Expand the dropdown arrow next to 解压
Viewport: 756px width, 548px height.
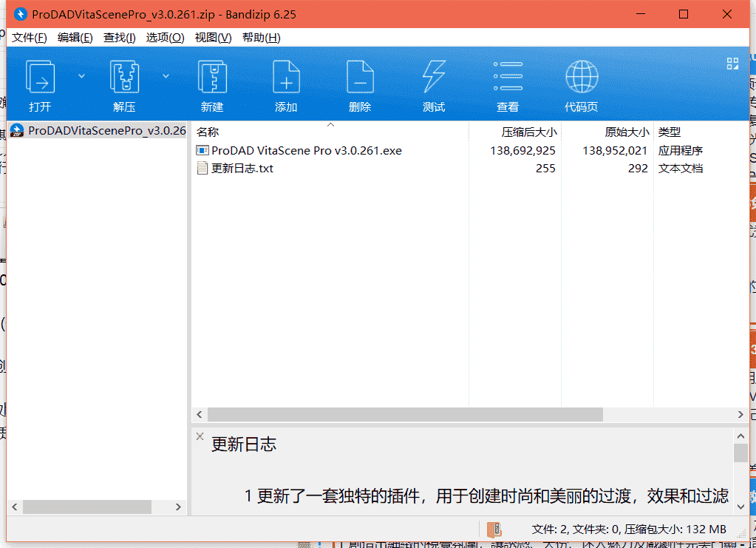coord(166,76)
